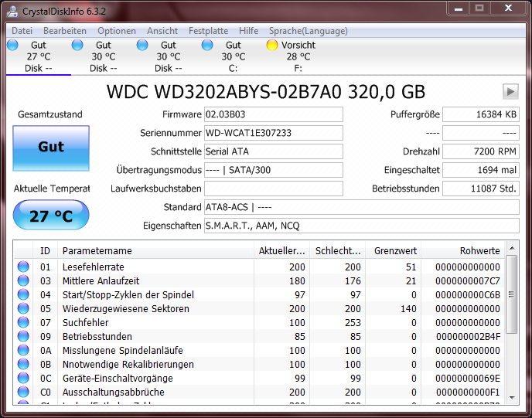Click the Parametername column header
532x418 pixels.
point(155,251)
